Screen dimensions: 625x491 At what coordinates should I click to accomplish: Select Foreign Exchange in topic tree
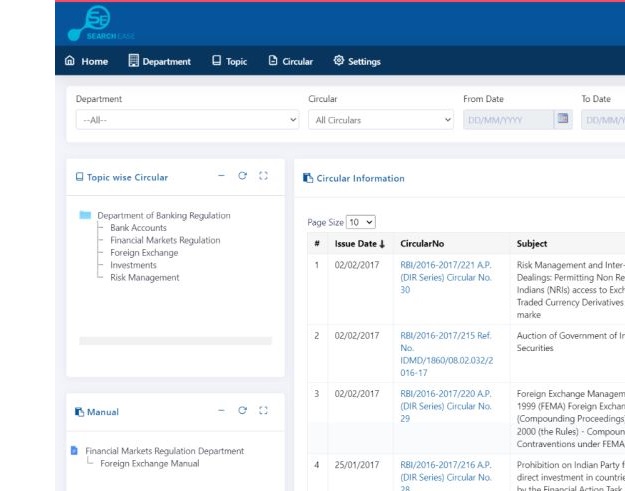click(x=144, y=253)
